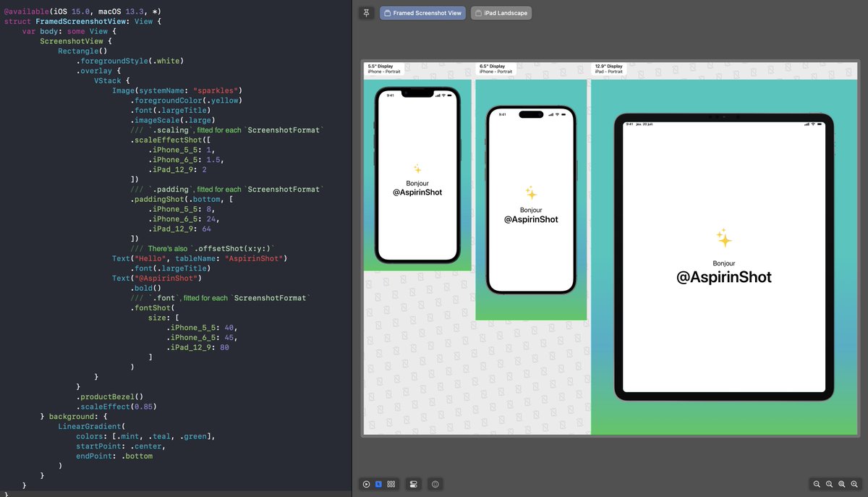Viewport: 868px width, 497px height.
Task: Click the colors: [.mint, .teal, .green] line
Action: click(x=145, y=436)
